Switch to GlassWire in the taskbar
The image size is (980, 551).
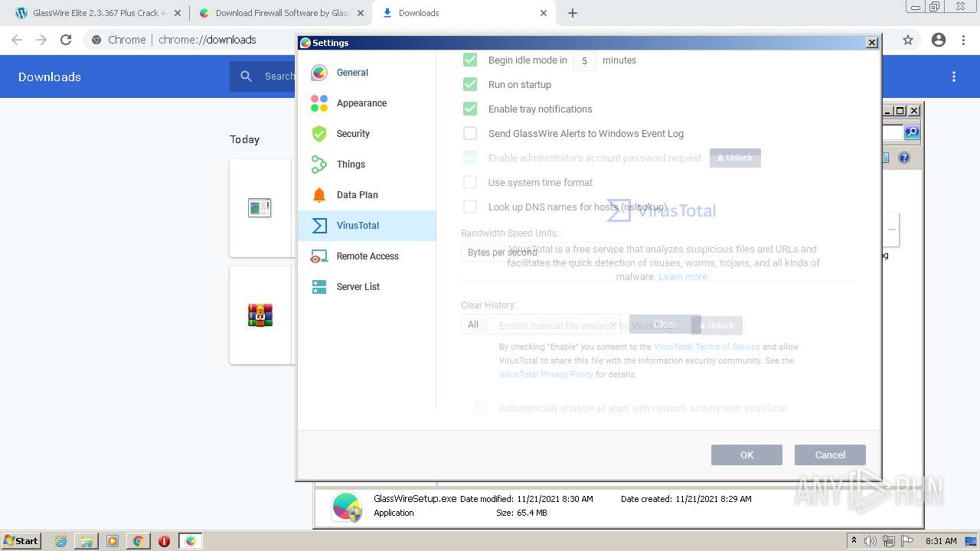coord(191,541)
